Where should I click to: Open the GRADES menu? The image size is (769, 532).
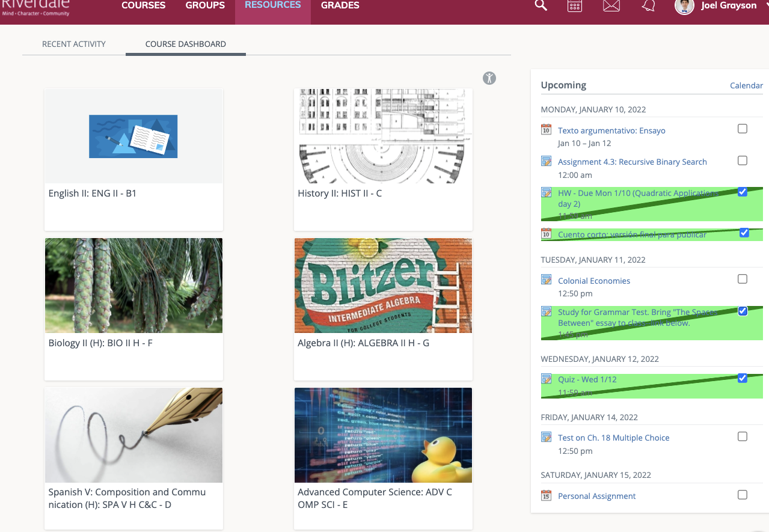pos(340,5)
